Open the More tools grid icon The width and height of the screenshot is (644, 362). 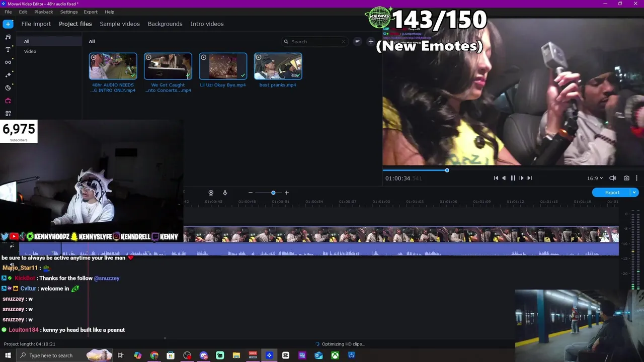click(8, 114)
